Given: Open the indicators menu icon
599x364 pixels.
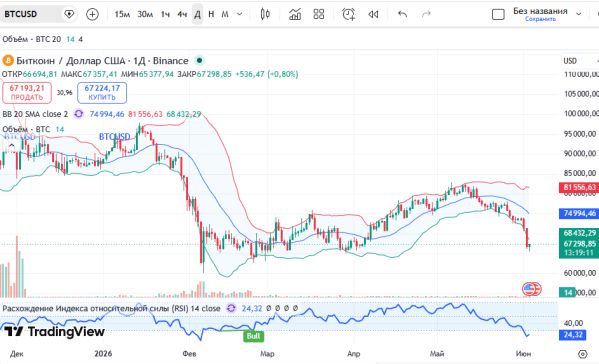Looking at the screenshot, I should 295,14.
